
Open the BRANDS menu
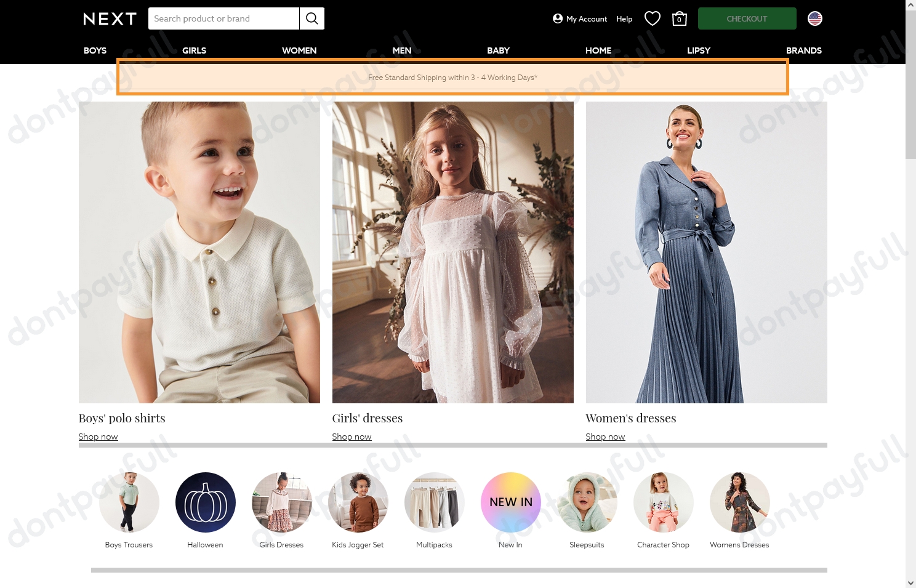[x=804, y=50]
